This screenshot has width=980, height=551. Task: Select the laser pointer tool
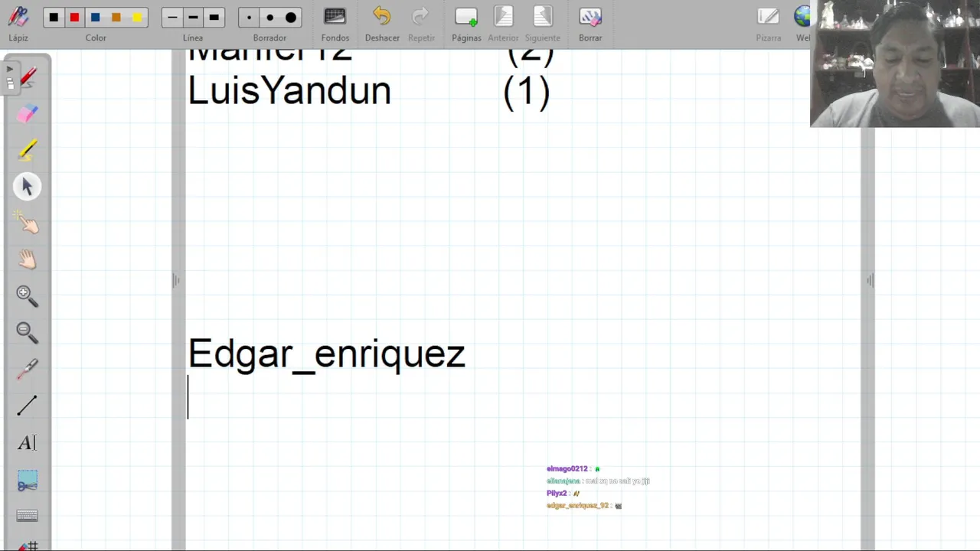(x=28, y=369)
